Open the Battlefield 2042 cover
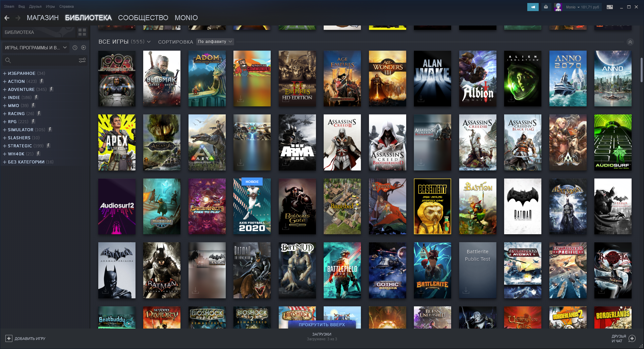Screen dimensions: 644x349 [x=342, y=270]
